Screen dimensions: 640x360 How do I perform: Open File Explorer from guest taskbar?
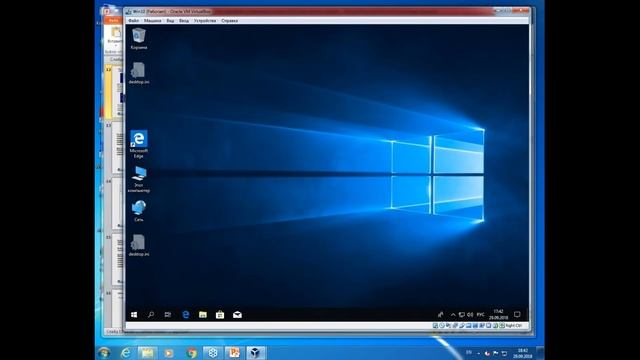coord(203,315)
